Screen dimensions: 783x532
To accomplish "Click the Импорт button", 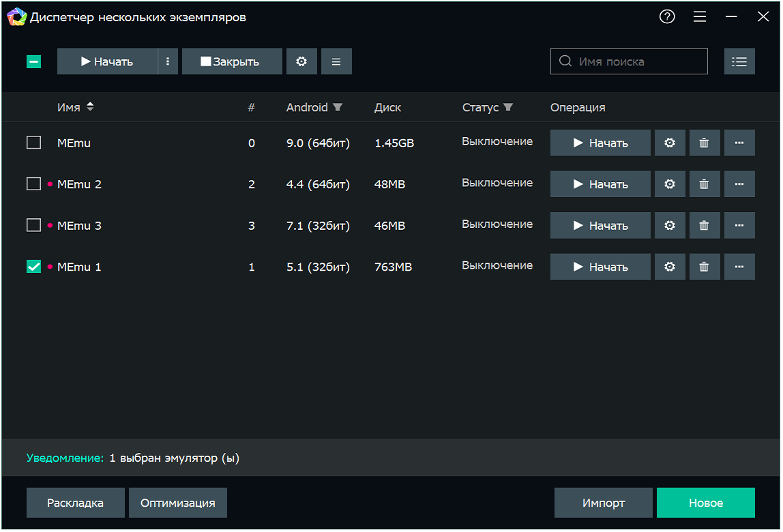I will (x=603, y=503).
